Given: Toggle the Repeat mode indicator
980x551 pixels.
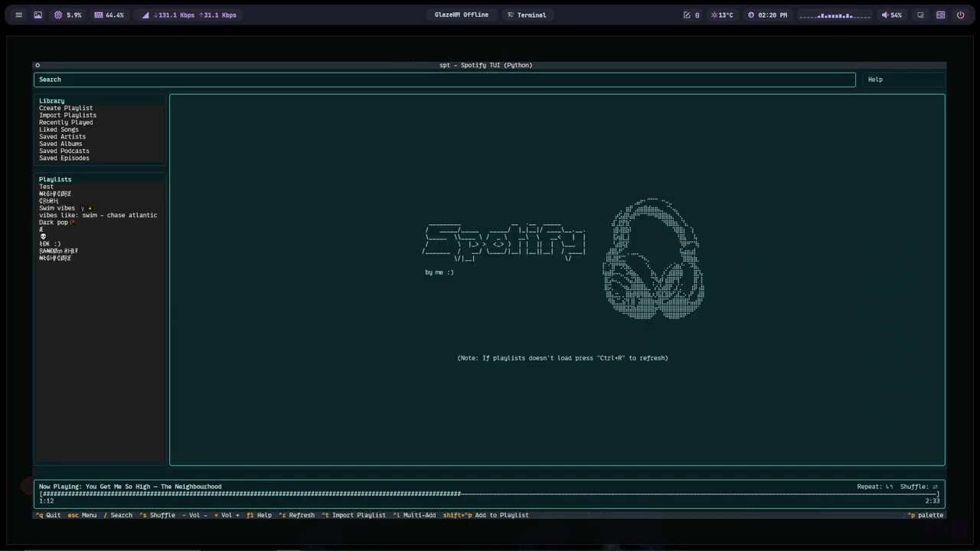Looking at the screenshot, I should 875,487.
